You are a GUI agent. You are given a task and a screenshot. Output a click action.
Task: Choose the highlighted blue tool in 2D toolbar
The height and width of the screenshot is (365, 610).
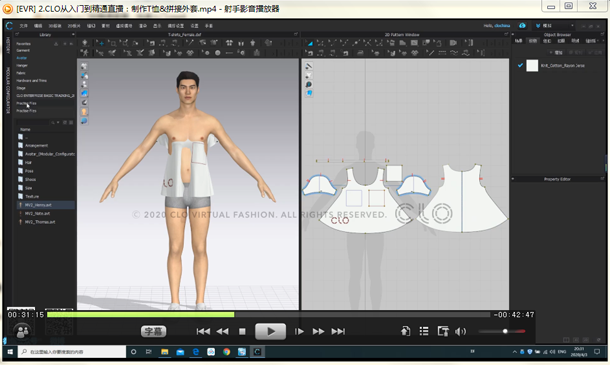pos(310,43)
